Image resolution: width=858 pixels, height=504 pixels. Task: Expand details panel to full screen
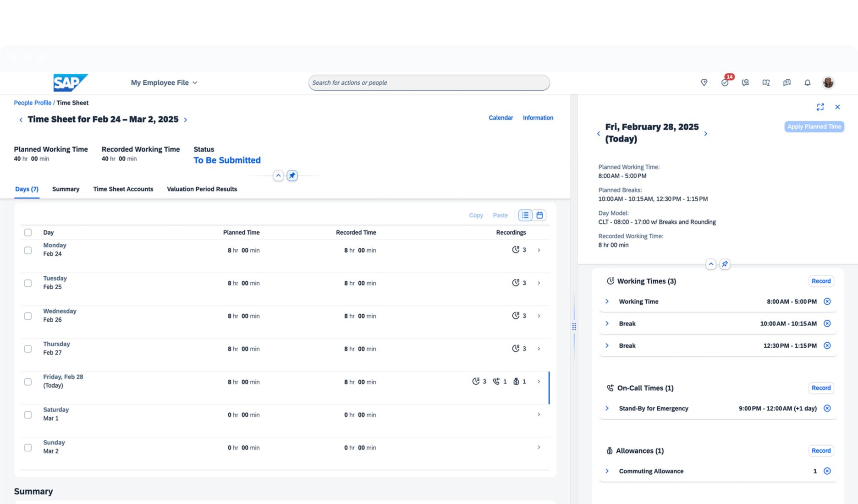(820, 107)
